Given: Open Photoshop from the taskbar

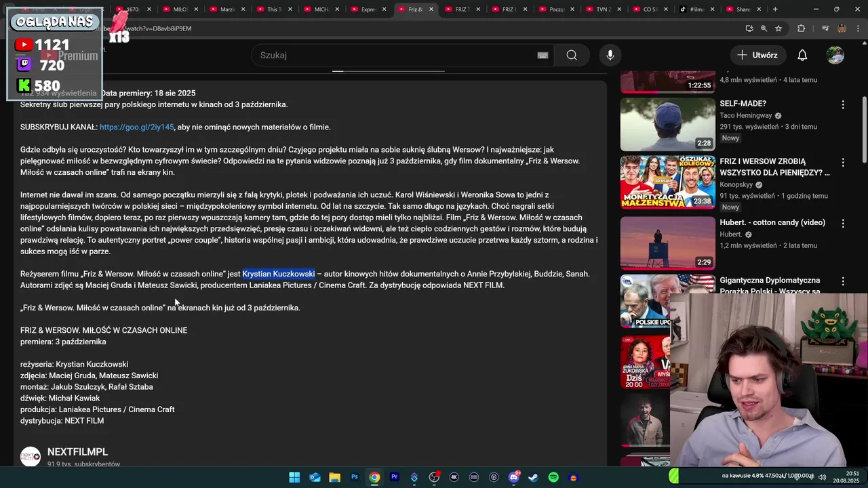Looking at the screenshot, I should pyautogui.click(x=354, y=477).
